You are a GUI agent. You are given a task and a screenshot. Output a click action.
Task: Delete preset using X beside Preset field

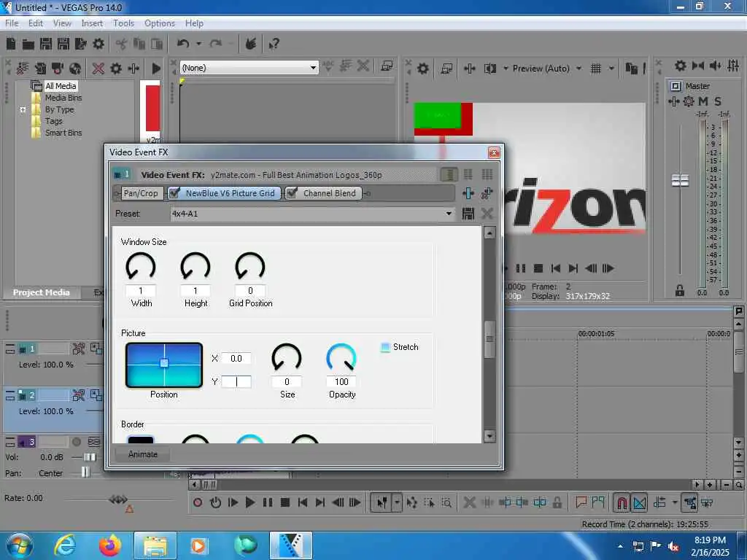[x=487, y=214]
